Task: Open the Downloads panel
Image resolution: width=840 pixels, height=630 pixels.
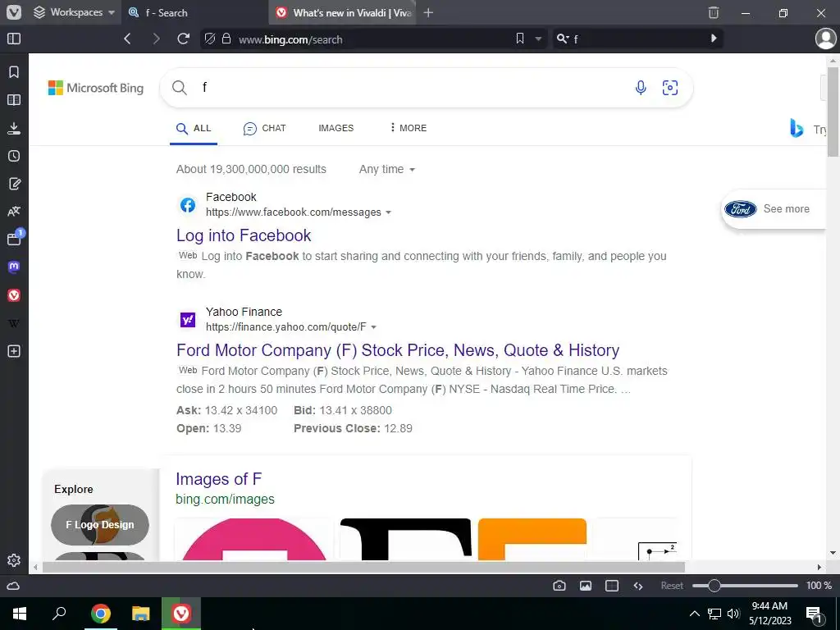Action: tap(14, 128)
